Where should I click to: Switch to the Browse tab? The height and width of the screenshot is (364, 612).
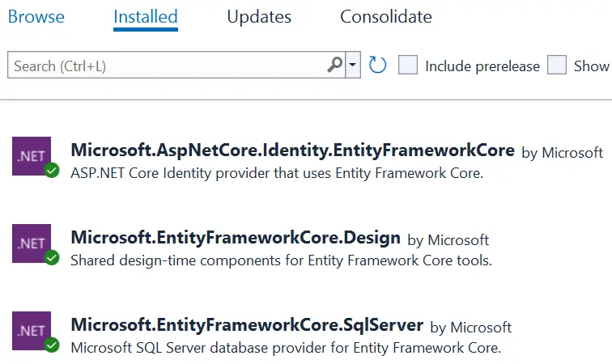pos(36,17)
